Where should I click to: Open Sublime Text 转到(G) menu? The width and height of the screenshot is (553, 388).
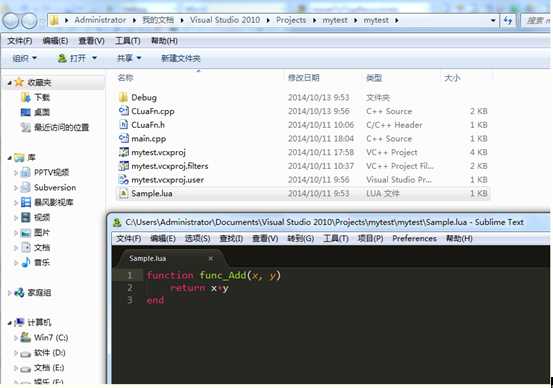click(301, 238)
